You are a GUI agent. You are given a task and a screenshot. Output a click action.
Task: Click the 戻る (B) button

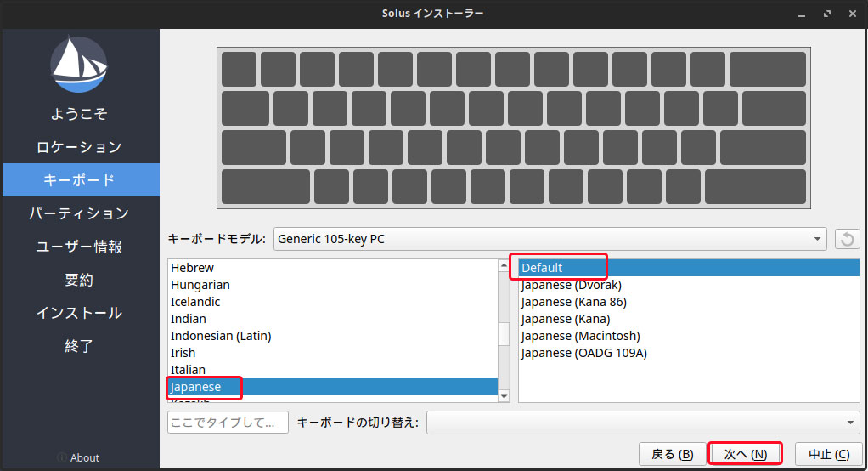pos(672,454)
